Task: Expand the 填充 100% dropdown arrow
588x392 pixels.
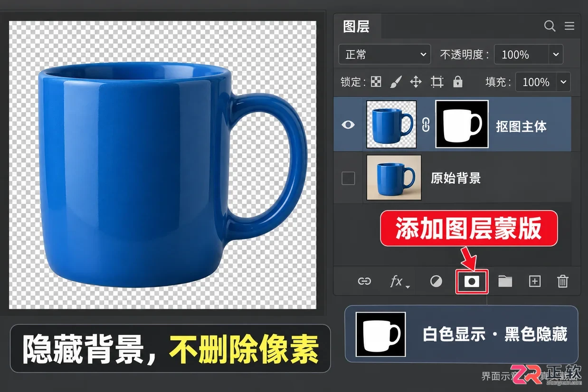Action: click(563, 82)
